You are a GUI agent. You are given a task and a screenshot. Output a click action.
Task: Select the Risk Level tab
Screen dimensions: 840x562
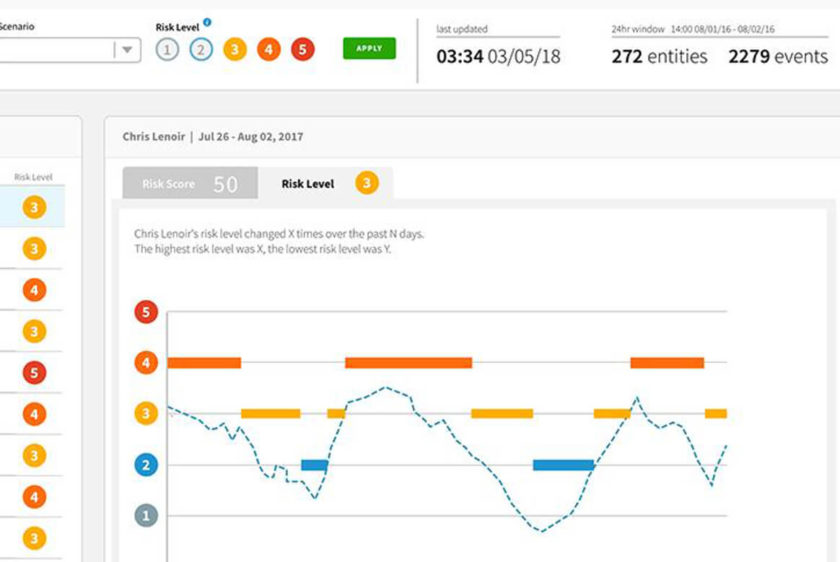point(326,184)
